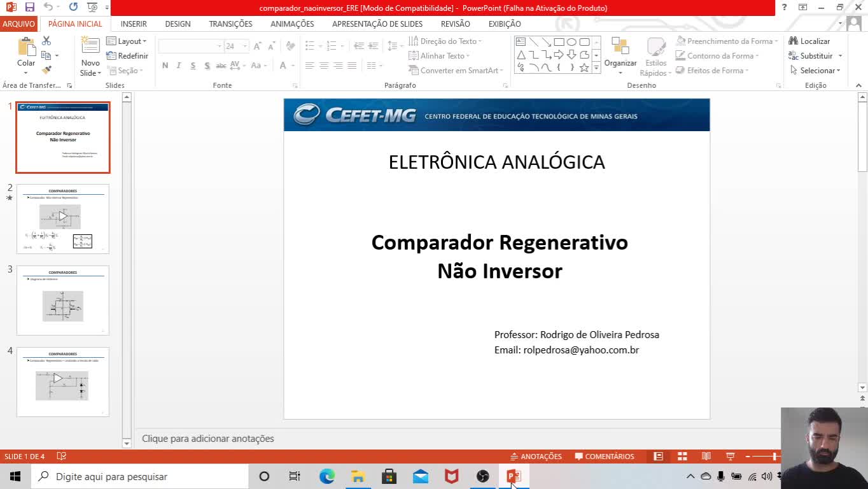868x489 pixels.
Task: Toggle align text left
Action: pos(309,66)
